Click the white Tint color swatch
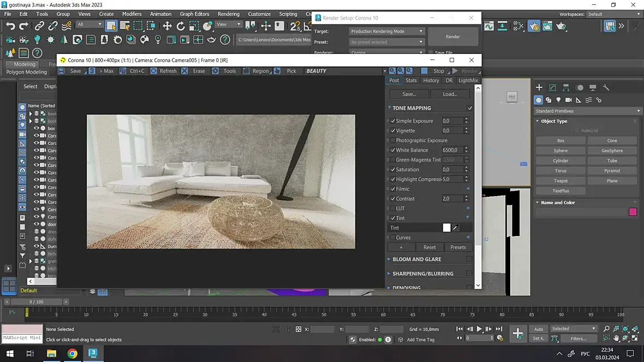The width and height of the screenshot is (644, 362). [446, 228]
